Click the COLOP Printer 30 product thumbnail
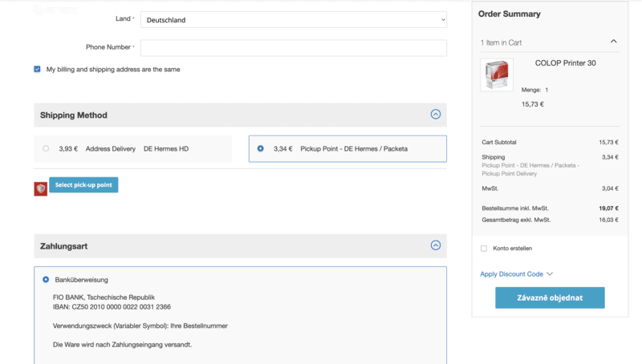The height and width of the screenshot is (364, 642). coord(496,75)
